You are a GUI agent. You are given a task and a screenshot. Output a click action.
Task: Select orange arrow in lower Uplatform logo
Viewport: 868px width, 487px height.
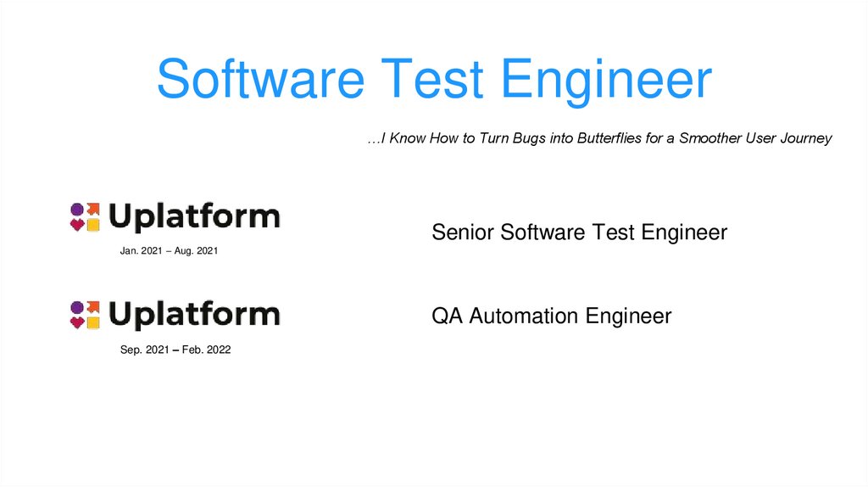pos(93,306)
